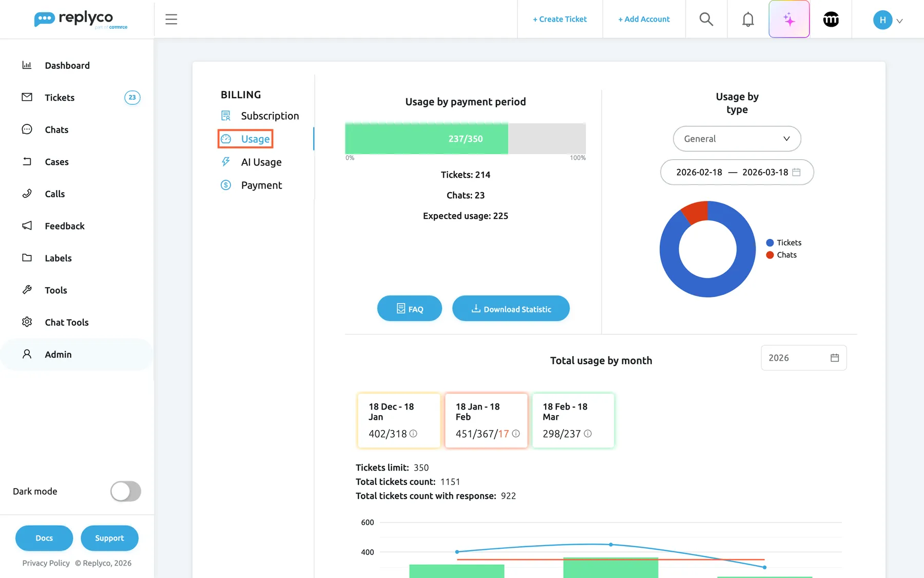Open the FAQ button
The width and height of the screenshot is (924, 578).
(x=409, y=308)
